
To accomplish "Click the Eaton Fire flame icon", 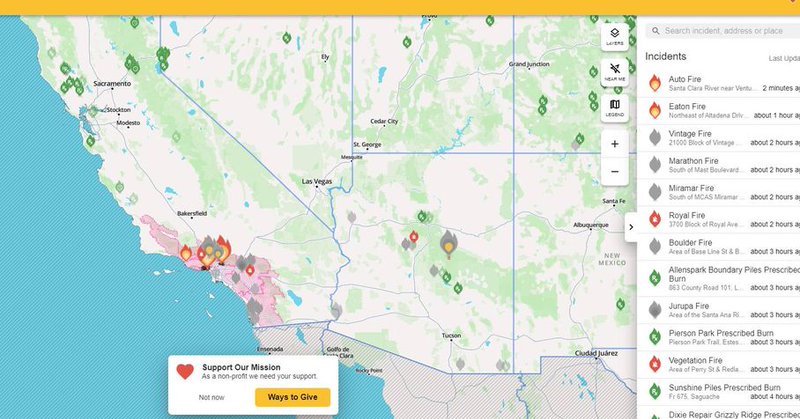I will point(655,110).
